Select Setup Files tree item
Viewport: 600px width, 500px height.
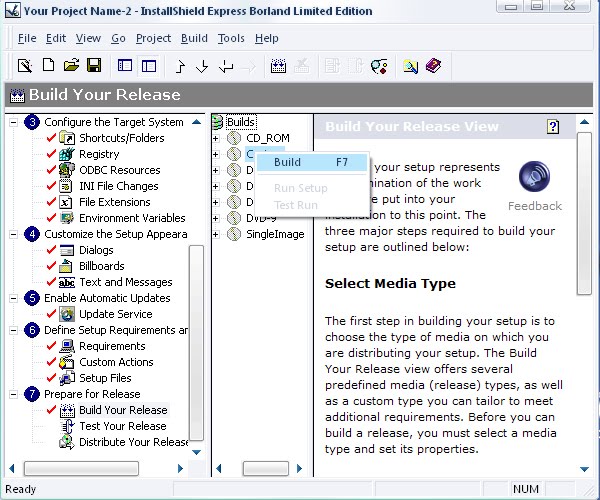click(105, 378)
